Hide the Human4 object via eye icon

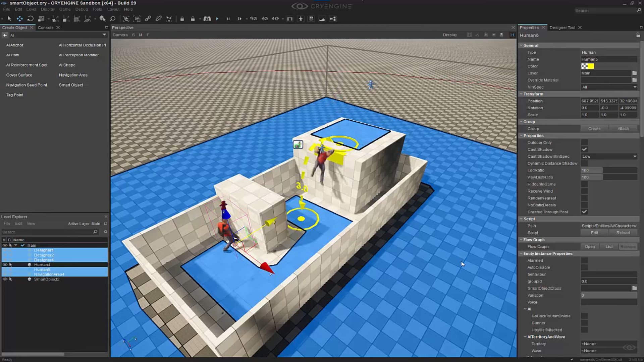click(x=5, y=265)
